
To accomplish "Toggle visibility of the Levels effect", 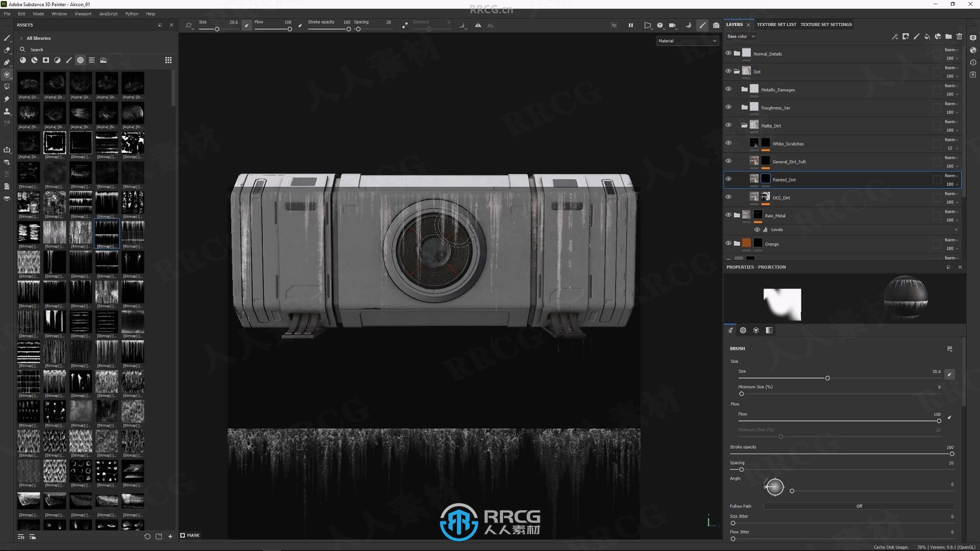I will [757, 230].
